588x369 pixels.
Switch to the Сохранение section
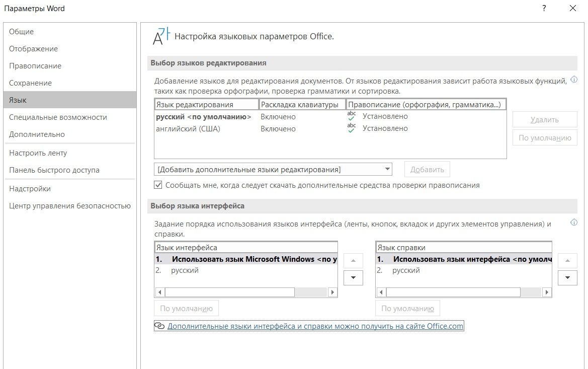31,83
